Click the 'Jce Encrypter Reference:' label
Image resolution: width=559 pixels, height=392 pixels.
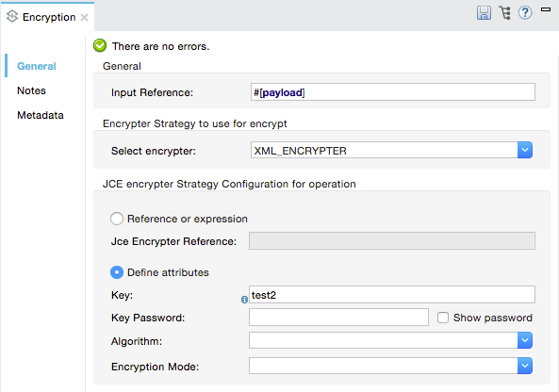[174, 241]
